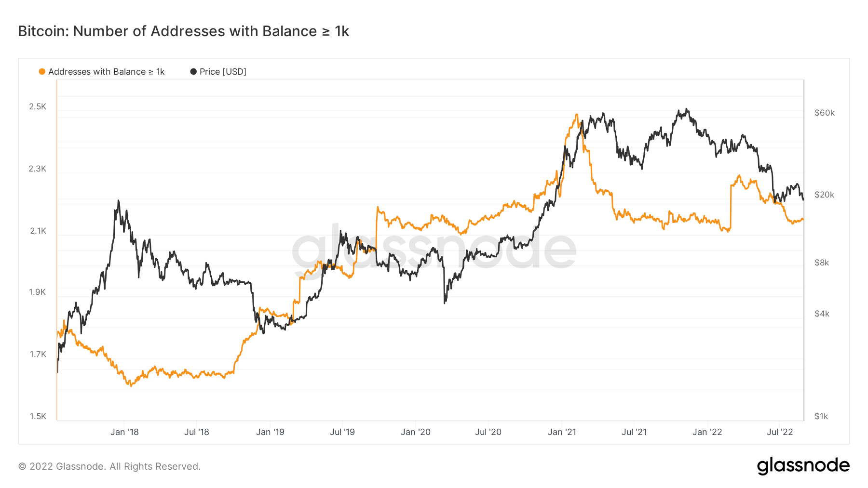Click the chart title text
The width and height of the screenshot is (868, 488).
pyautogui.click(x=183, y=31)
